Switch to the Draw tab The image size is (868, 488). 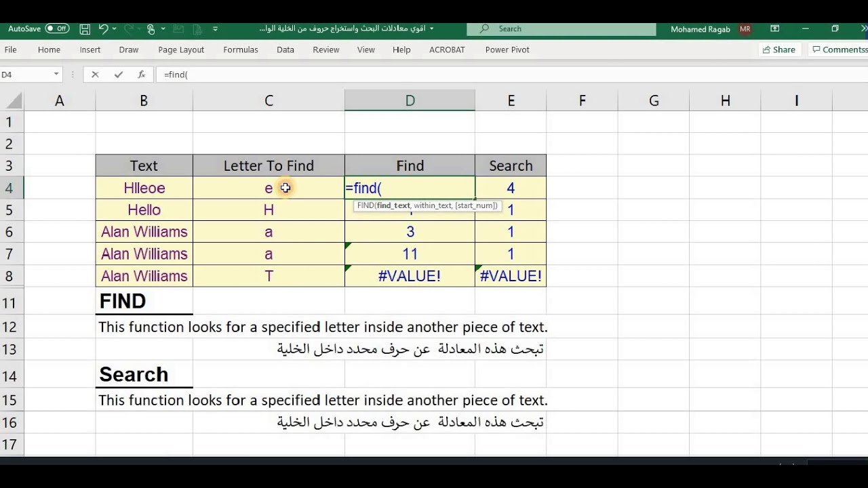coord(128,49)
